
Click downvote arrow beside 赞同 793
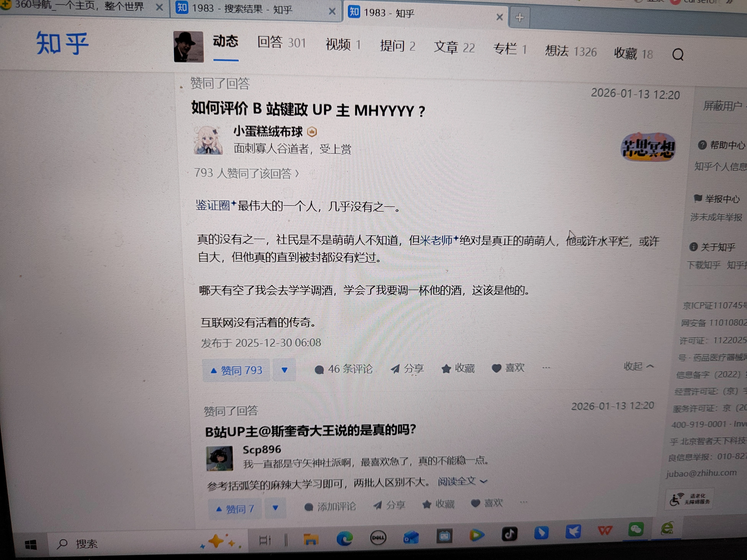click(284, 370)
